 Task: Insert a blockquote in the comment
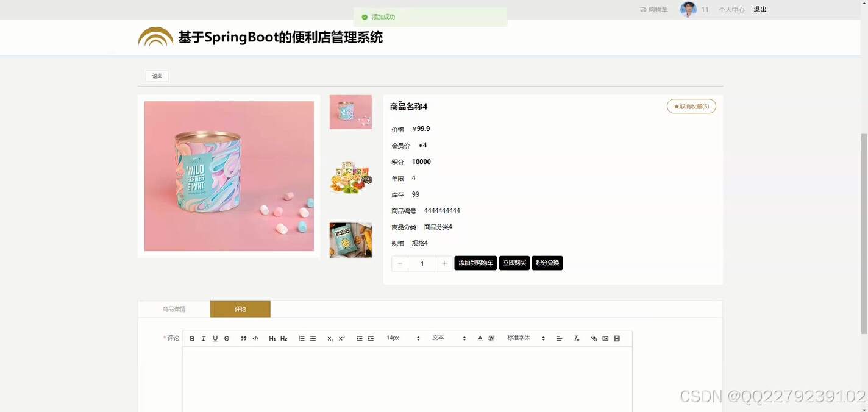point(243,338)
